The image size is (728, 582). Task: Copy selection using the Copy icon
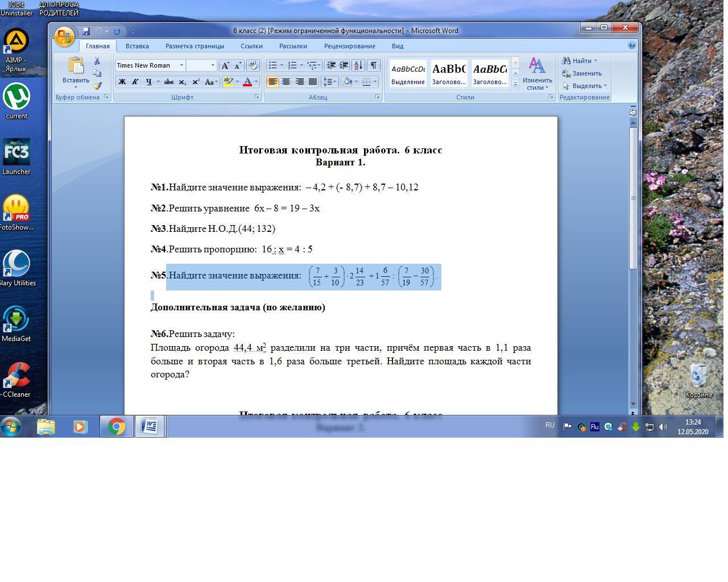click(97, 73)
